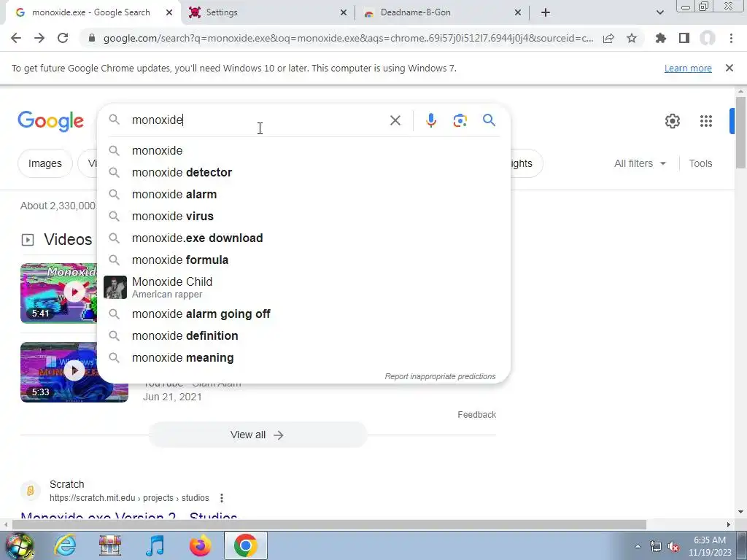
Task: Click in the Google search input field
Action: pyautogui.click(x=258, y=120)
